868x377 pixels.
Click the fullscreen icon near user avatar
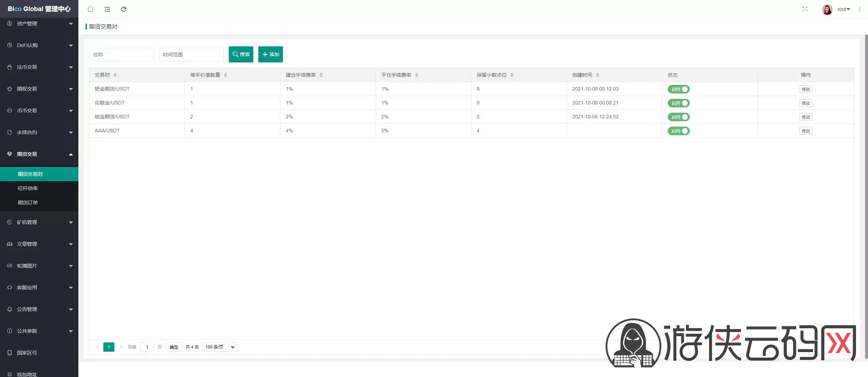pyautogui.click(x=805, y=9)
